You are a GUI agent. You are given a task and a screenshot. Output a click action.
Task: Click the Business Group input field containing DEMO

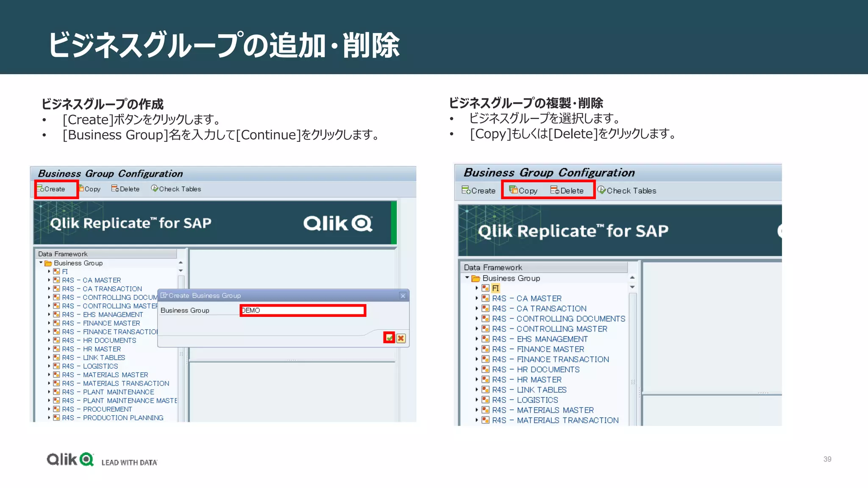[x=303, y=311]
